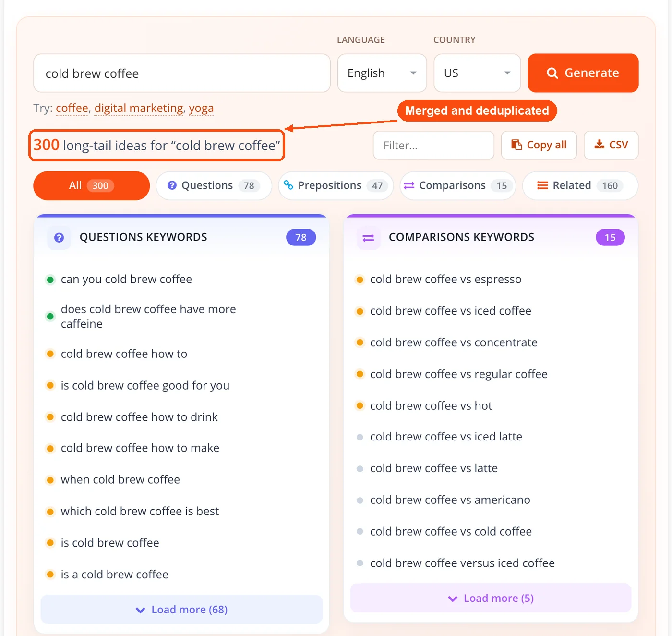
Task: Click the download icon beside CSV
Action: pos(600,144)
